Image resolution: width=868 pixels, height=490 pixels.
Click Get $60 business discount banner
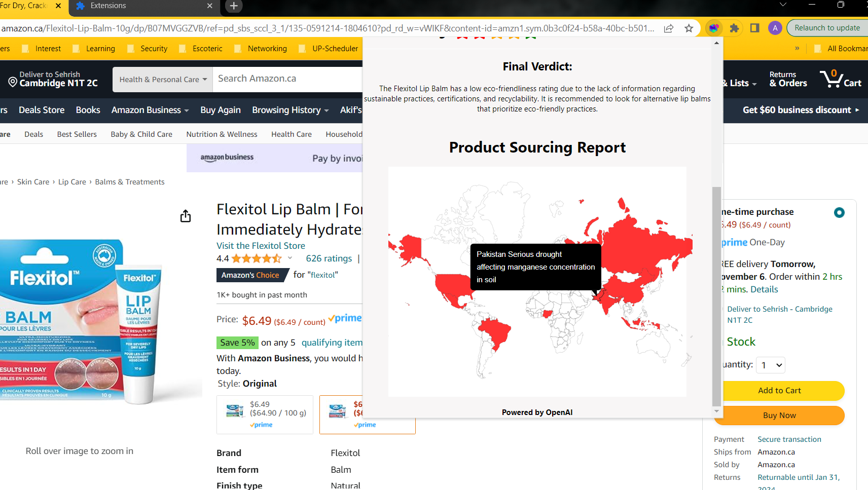801,110
